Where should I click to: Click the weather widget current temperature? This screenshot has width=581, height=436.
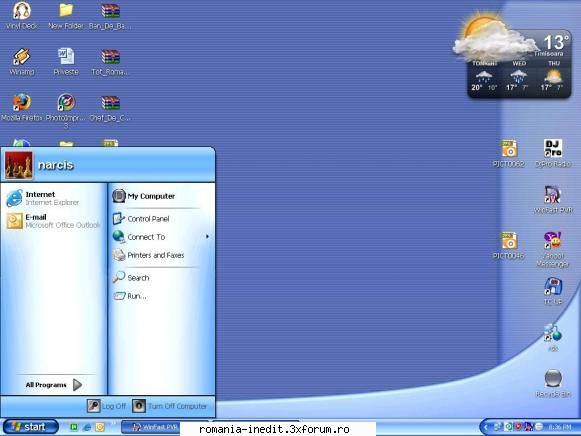pos(555,42)
